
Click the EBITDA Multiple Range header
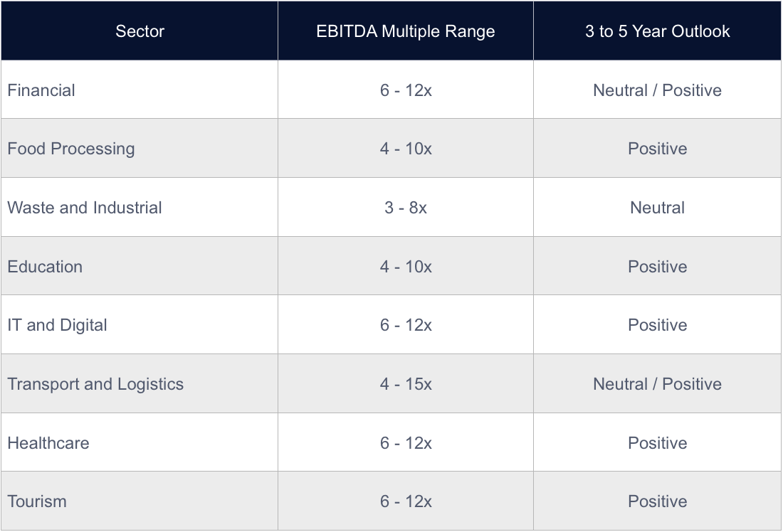click(406, 31)
